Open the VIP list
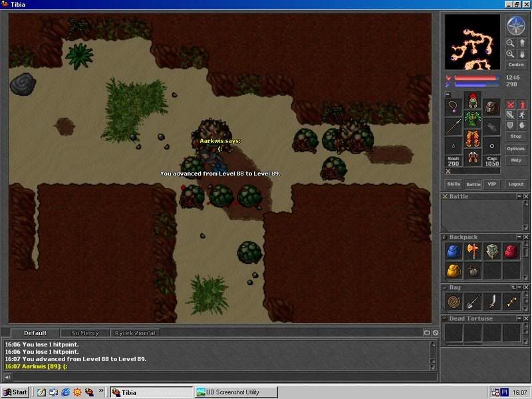The height and width of the screenshot is (399, 532). pos(492,184)
